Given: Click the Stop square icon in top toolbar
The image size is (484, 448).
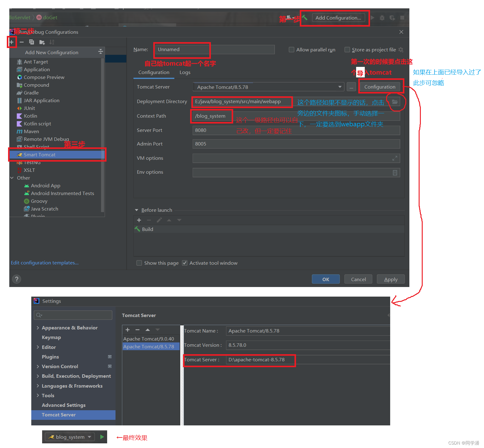Looking at the screenshot, I should 402,18.
